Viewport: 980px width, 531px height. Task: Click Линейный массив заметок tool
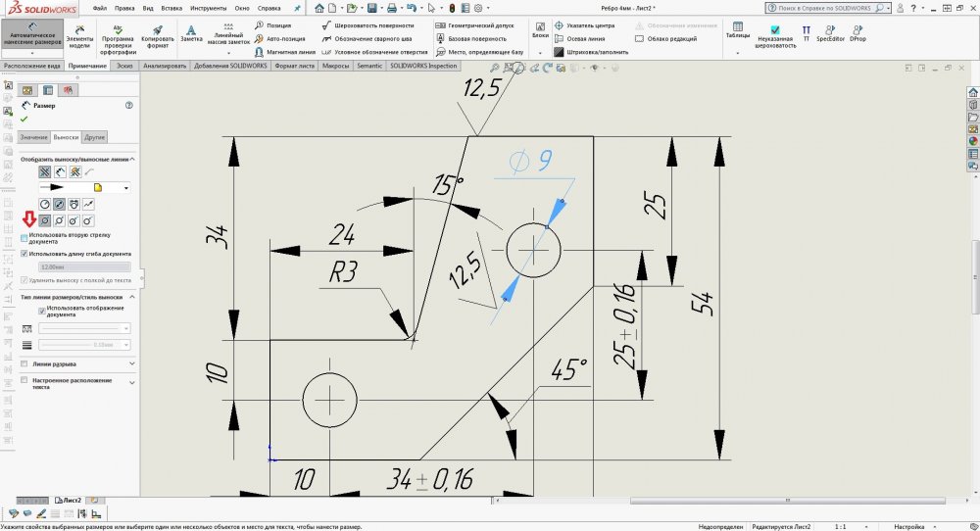[x=228, y=34]
